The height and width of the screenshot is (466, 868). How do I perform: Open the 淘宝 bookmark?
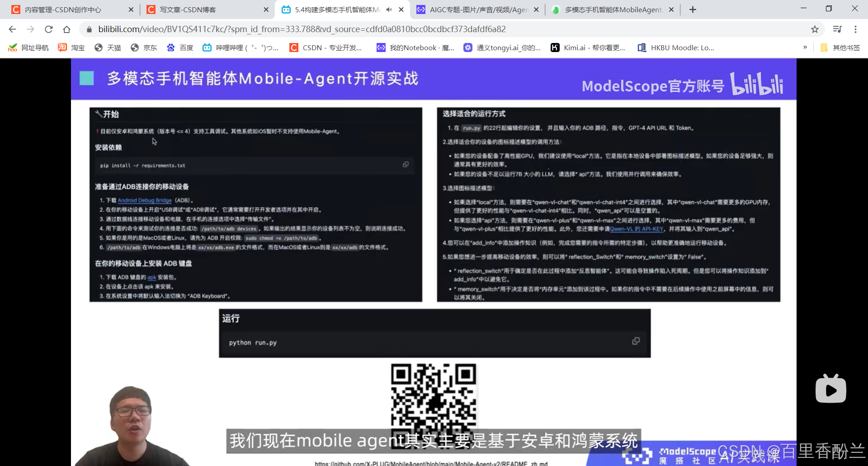71,48
